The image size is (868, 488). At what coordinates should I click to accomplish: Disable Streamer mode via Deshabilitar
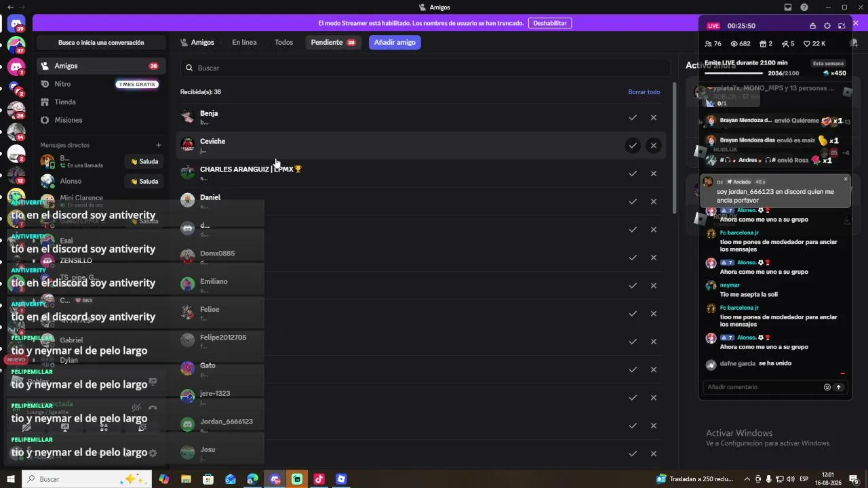coord(550,23)
